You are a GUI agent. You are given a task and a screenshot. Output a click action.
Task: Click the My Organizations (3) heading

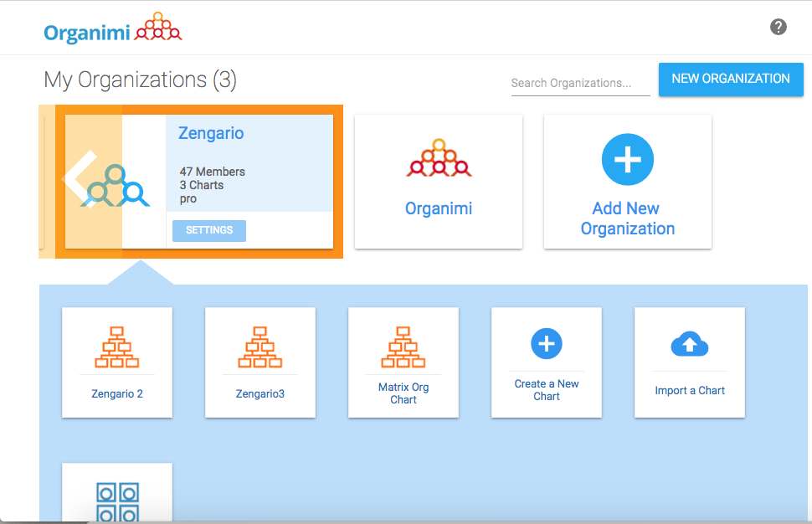[x=141, y=80]
